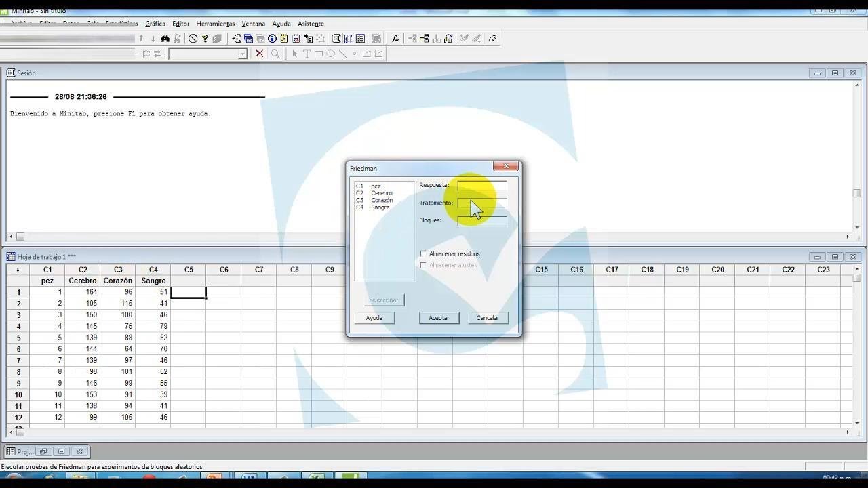Maximize the Hoja de trabajo 1 window
868x488 pixels.
pos(835,257)
